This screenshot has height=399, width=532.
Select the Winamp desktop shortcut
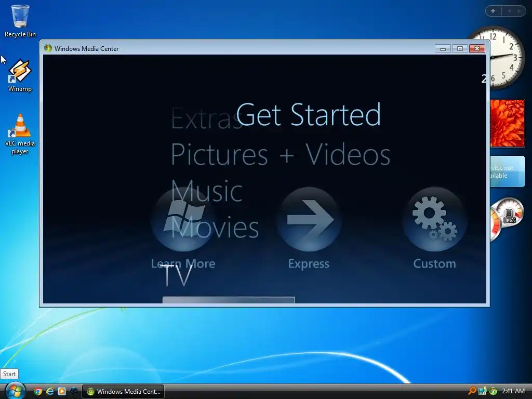[20, 75]
